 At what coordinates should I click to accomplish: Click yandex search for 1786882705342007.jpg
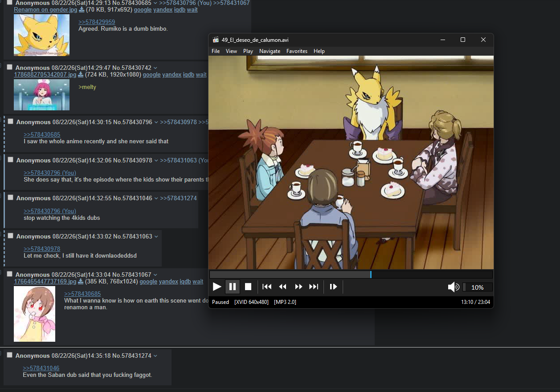tap(172, 75)
